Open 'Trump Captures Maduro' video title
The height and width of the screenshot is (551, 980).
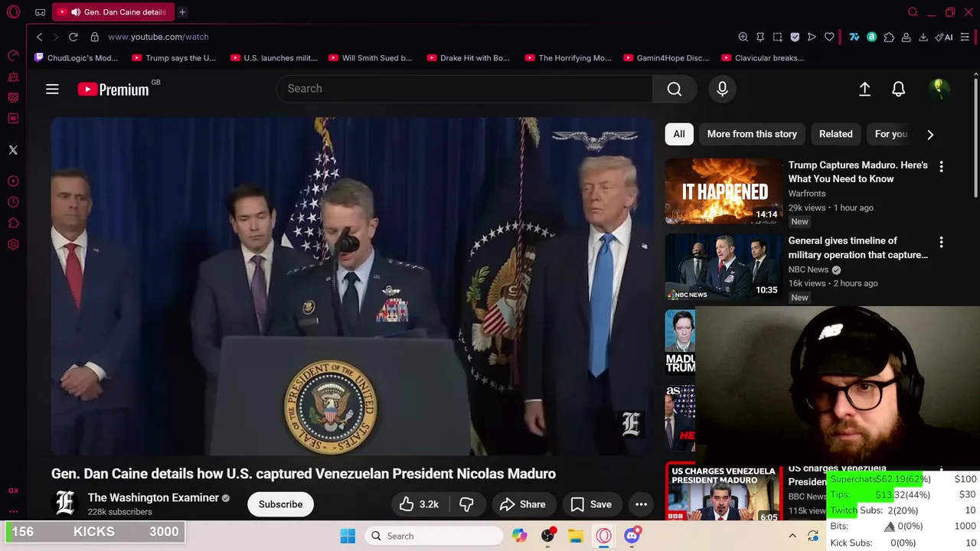click(857, 172)
